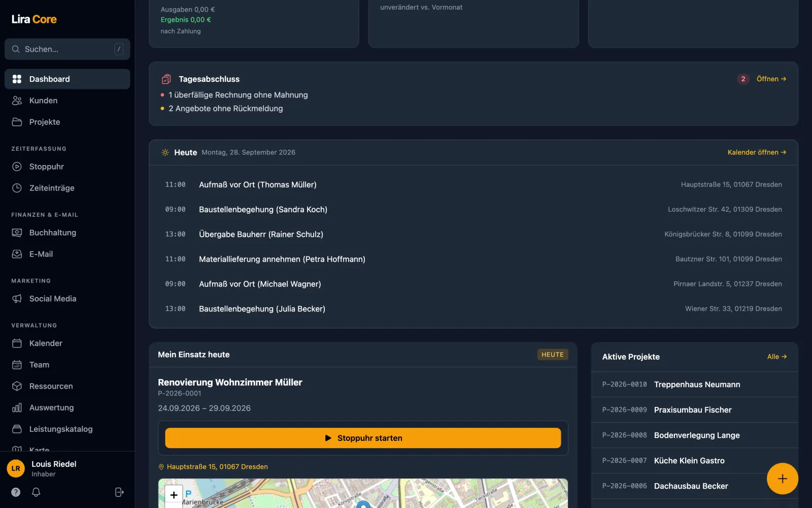This screenshot has height=508, width=812.
Task: Focus the Suchen search field
Action: (x=67, y=49)
